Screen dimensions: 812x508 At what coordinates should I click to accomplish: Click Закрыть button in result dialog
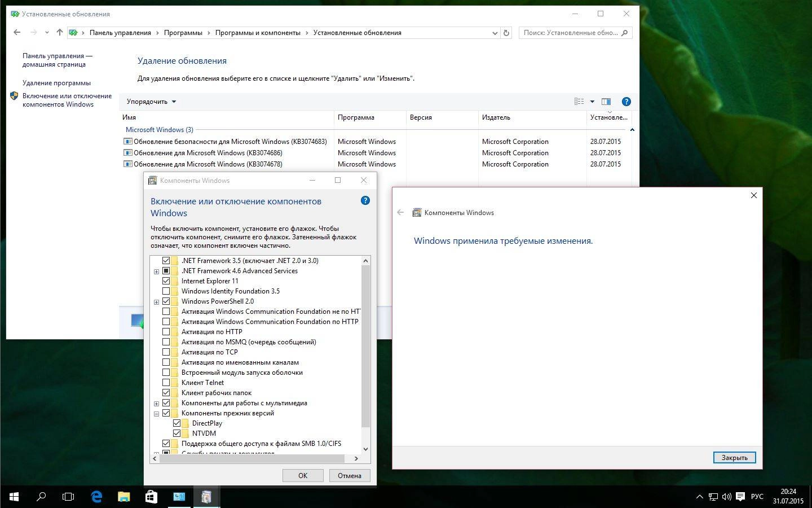click(x=734, y=458)
